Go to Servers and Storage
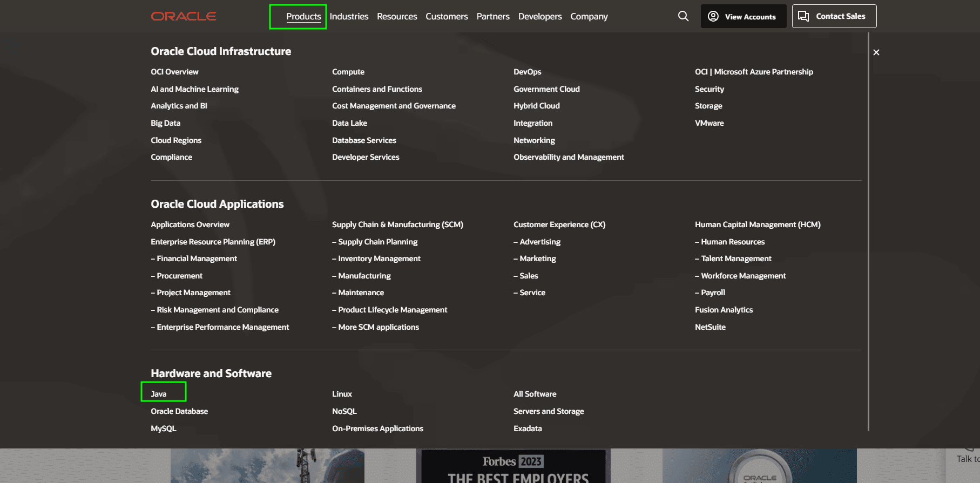This screenshot has width=980, height=483. [549, 411]
